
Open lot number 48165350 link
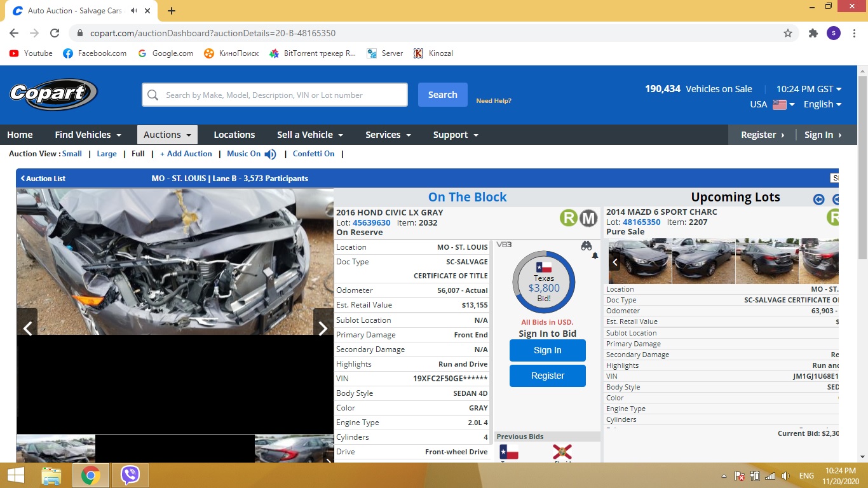click(x=642, y=222)
